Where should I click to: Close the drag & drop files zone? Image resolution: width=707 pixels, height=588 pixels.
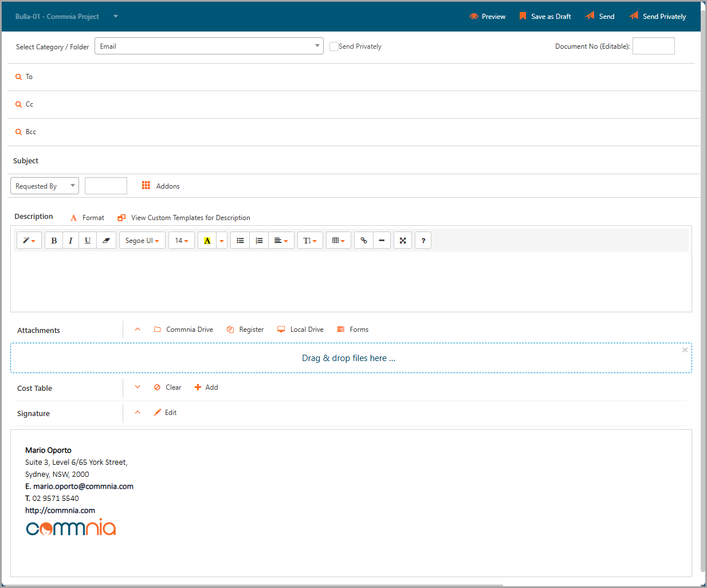(x=685, y=350)
